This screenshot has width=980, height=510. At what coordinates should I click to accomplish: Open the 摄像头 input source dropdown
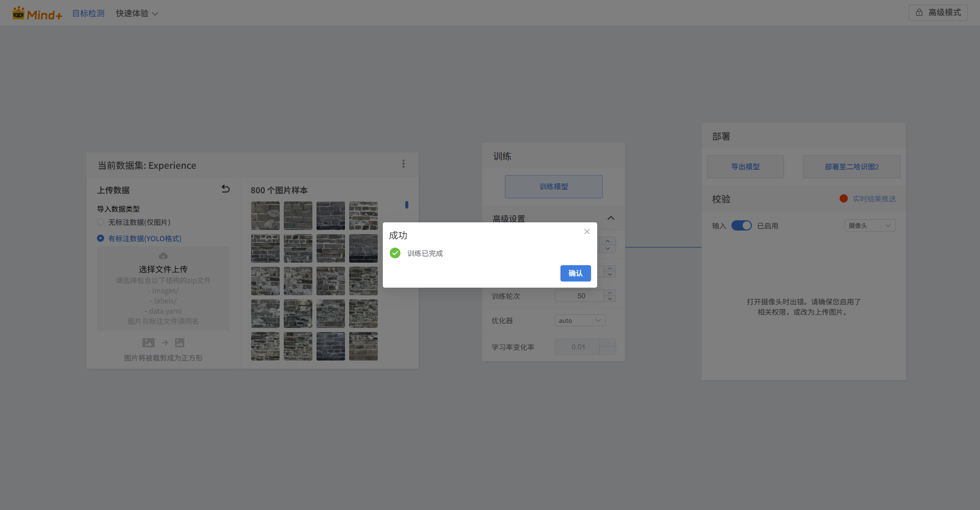870,225
